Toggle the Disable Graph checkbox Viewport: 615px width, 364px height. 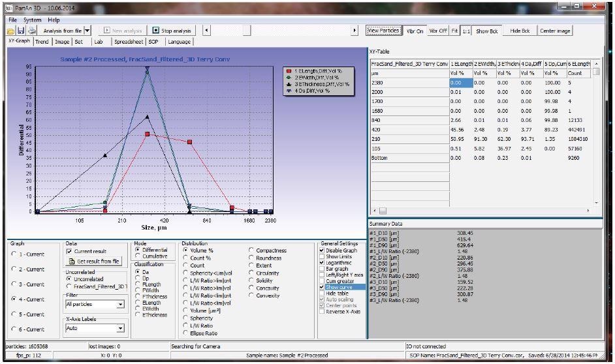[322, 250]
